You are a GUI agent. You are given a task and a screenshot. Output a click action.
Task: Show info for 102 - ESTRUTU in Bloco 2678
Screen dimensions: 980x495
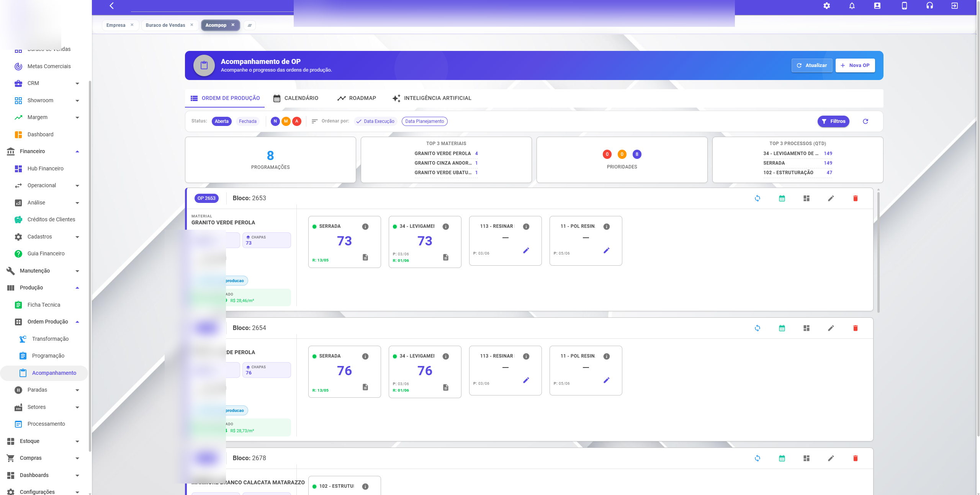point(365,487)
